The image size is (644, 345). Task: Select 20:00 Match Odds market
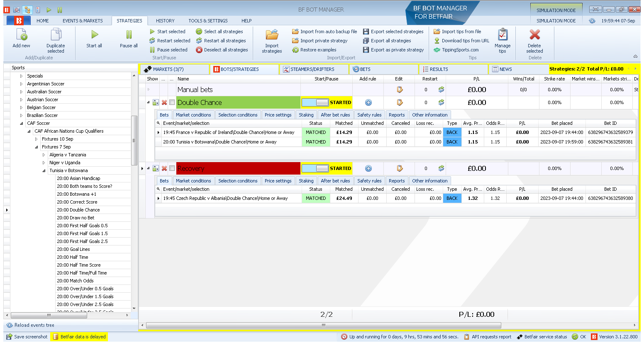[75, 281]
